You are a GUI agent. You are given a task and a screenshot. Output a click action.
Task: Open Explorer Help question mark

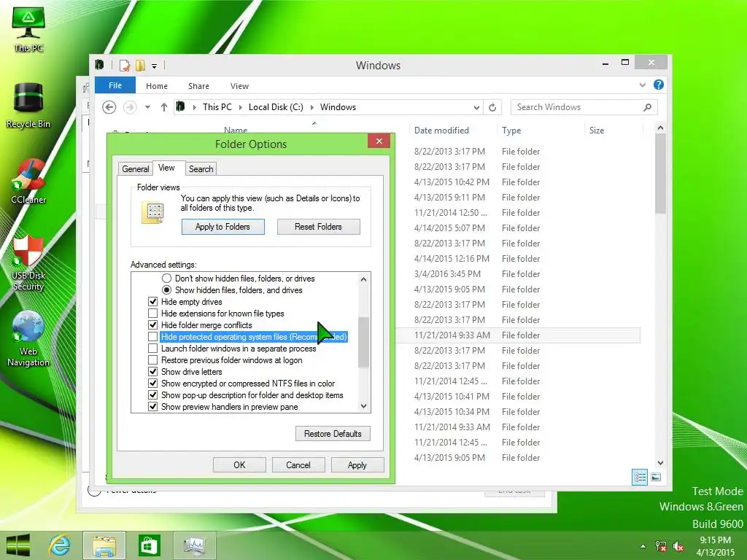click(x=659, y=85)
